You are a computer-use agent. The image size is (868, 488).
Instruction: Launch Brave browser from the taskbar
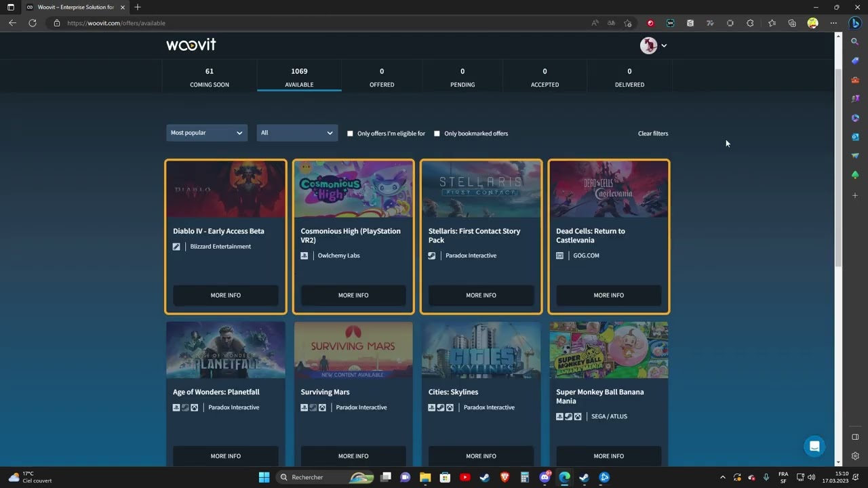(x=505, y=477)
